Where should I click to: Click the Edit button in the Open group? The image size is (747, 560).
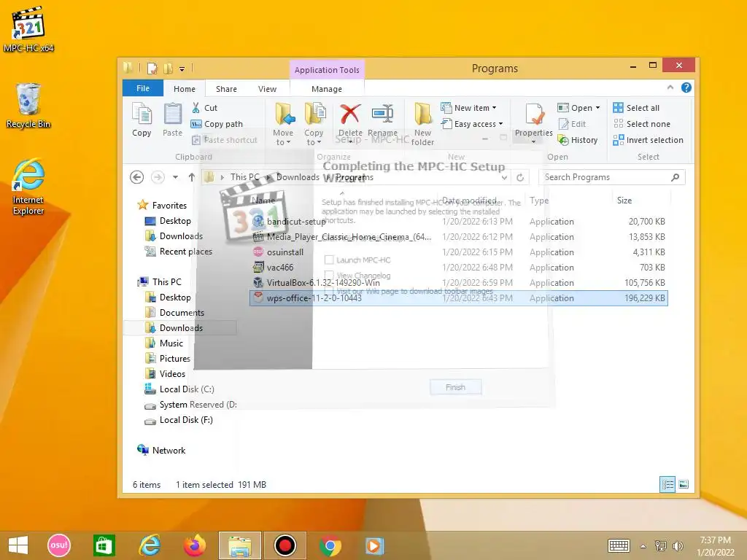coord(572,124)
